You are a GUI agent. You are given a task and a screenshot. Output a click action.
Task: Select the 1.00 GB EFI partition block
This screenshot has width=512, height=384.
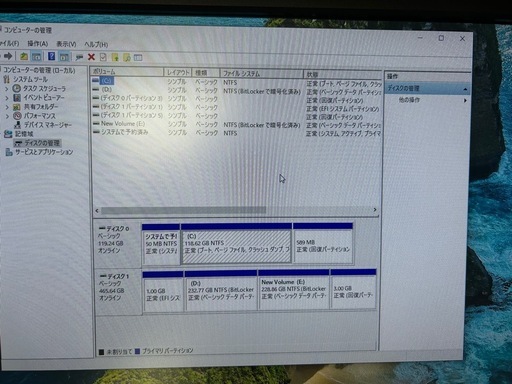(163, 292)
